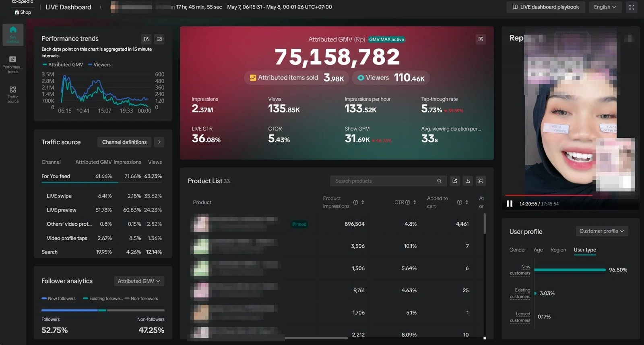Open first pinned product thumbnail
Viewport: 644px width, 345px height.
click(201, 224)
